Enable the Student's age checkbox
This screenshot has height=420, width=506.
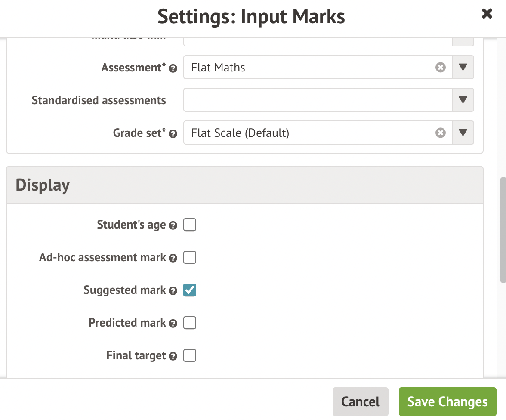[x=190, y=225]
